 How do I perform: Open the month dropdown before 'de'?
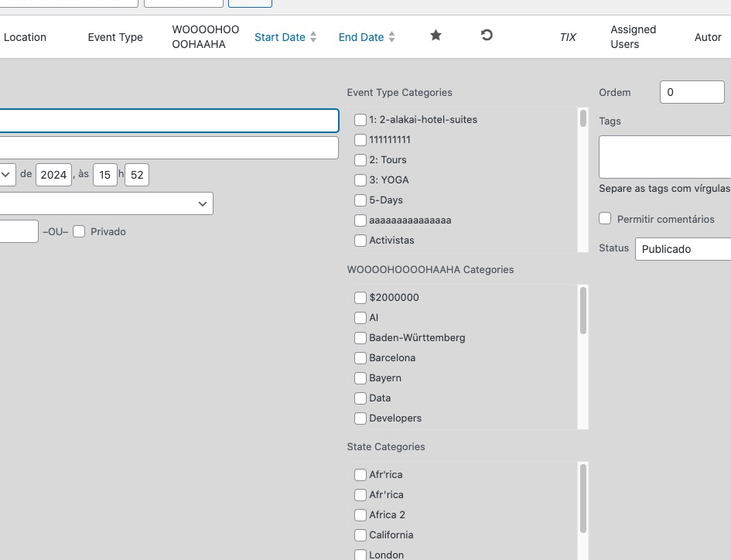(x=6, y=175)
